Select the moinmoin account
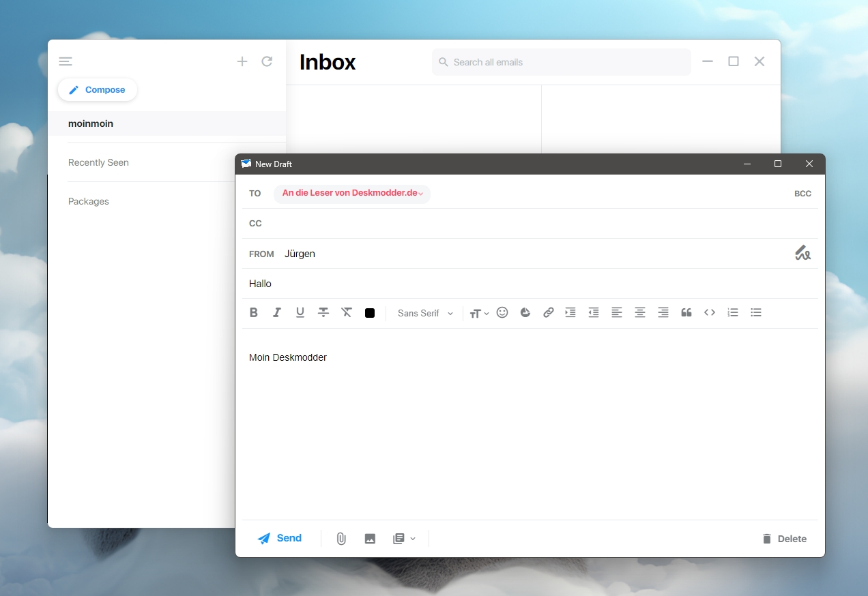 167,123
